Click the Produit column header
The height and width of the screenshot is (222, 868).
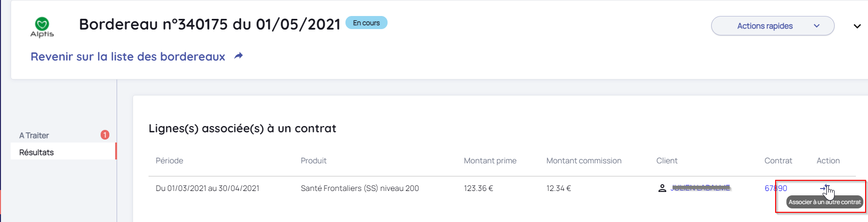coord(314,160)
